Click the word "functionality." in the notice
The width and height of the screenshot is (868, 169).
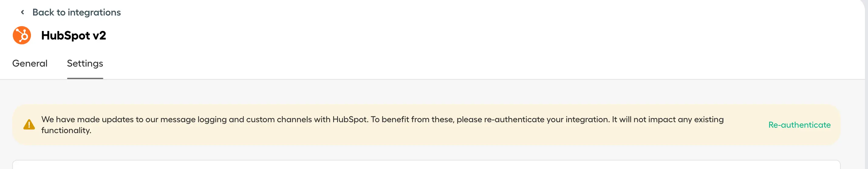(x=66, y=130)
